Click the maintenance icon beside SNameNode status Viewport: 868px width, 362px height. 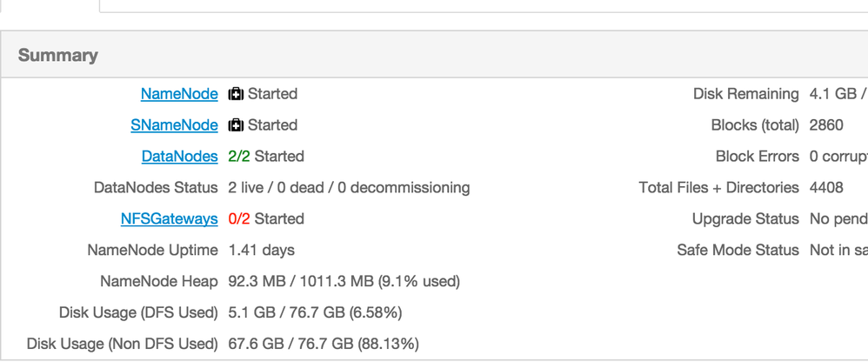click(x=236, y=125)
